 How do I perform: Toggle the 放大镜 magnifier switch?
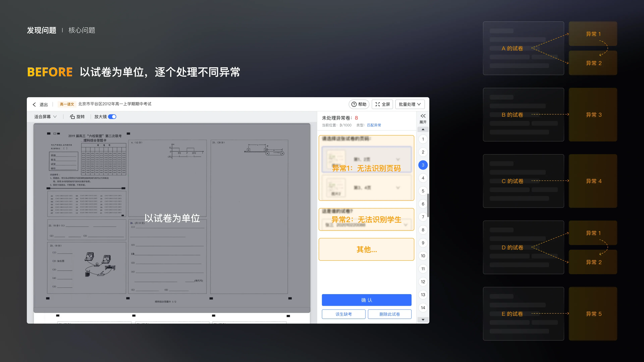tap(112, 117)
